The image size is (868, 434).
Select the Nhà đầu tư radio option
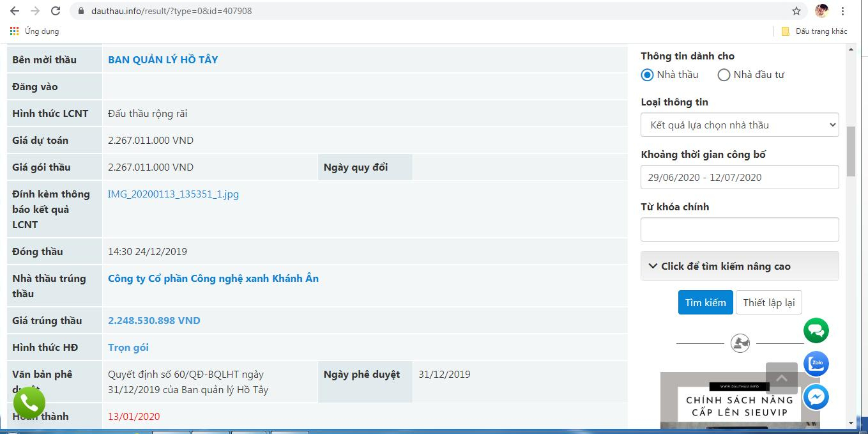tap(724, 75)
